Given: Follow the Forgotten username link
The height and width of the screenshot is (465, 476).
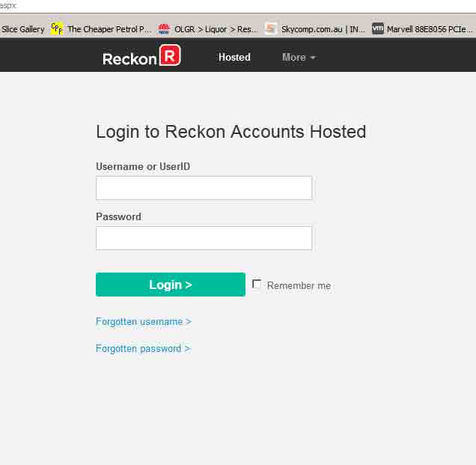Looking at the screenshot, I should tap(143, 321).
